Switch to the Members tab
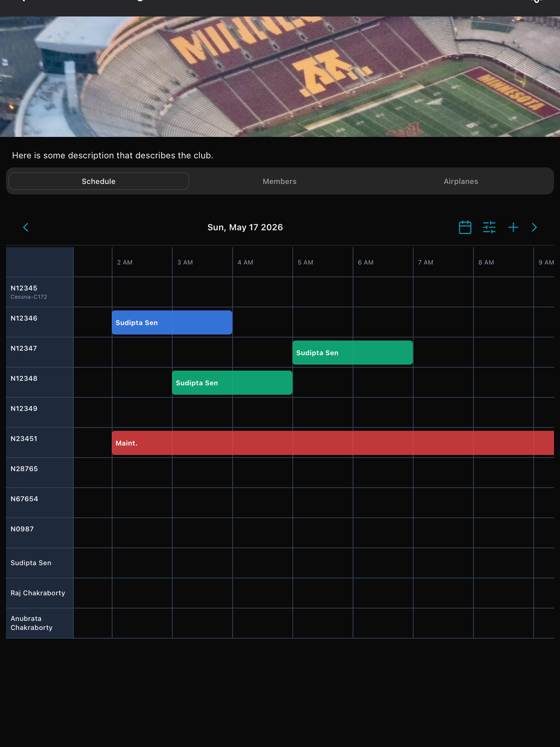Image resolution: width=560 pixels, height=747 pixels. [x=280, y=181]
